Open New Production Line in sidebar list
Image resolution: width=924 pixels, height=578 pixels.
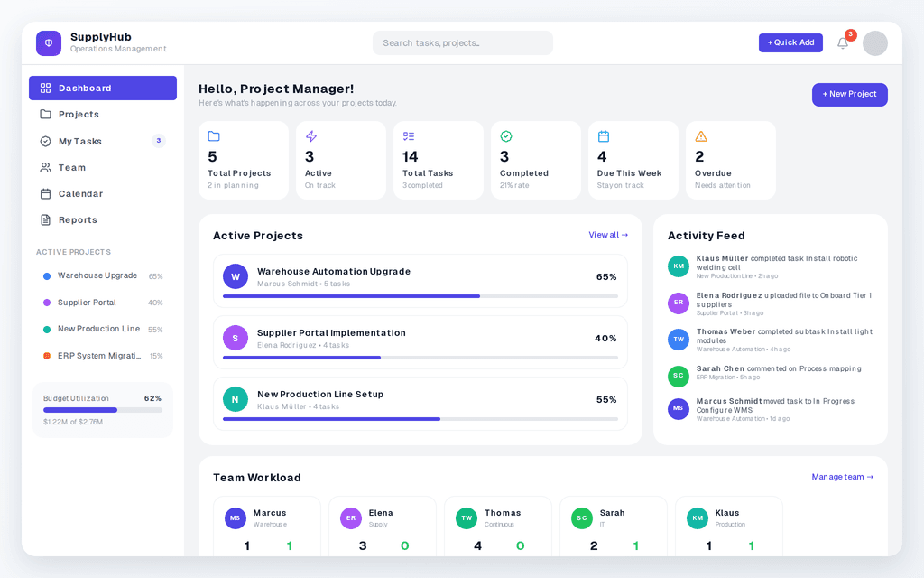[x=103, y=329]
